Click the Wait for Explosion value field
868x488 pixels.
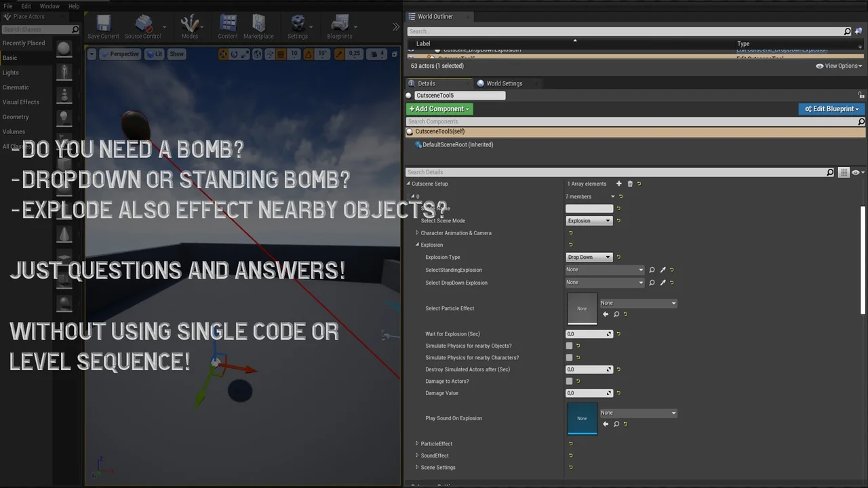pos(586,334)
